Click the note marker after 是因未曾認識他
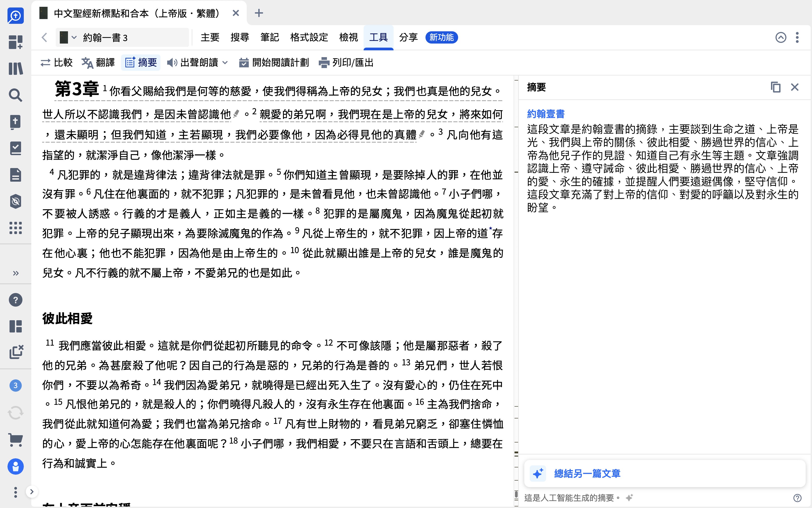812x508 pixels. tap(236, 114)
